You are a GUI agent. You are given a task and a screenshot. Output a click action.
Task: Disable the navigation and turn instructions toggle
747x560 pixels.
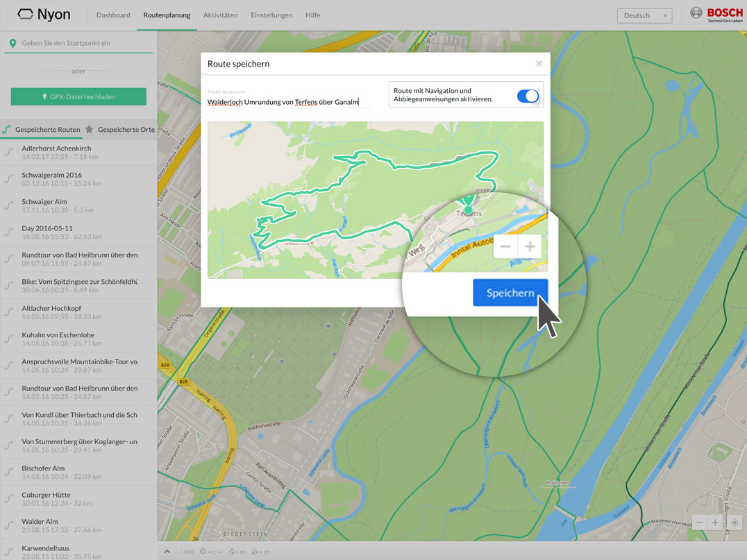pyautogui.click(x=528, y=96)
